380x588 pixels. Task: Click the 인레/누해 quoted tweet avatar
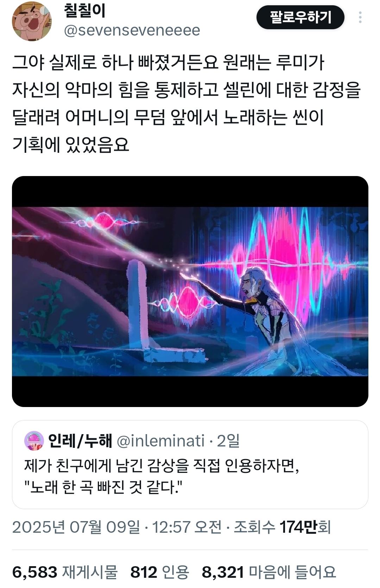point(34,441)
